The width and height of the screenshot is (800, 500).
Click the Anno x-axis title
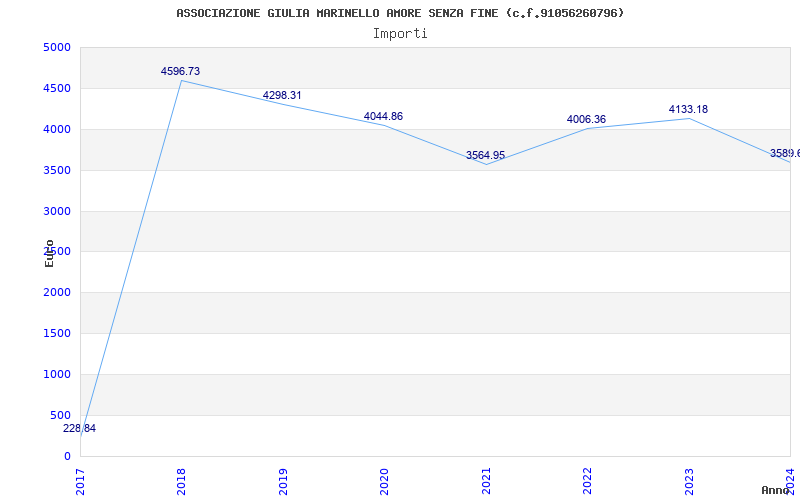(x=775, y=490)
